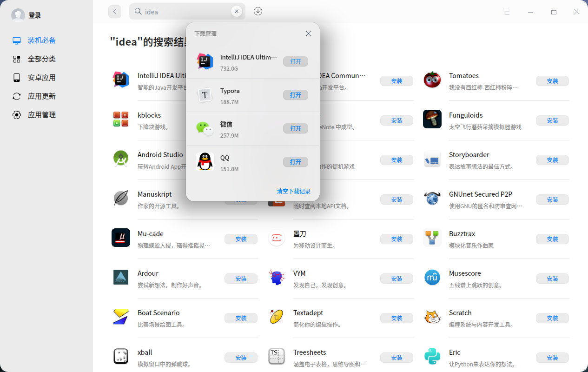This screenshot has width=588, height=372.
Task: Select the Android Studio app icon
Action: pos(121,159)
